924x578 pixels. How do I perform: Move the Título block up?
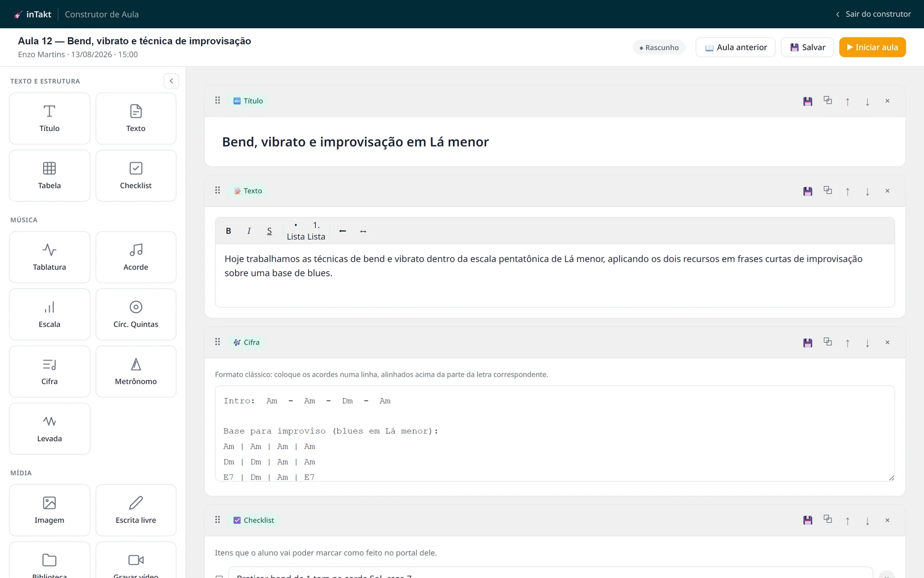click(x=848, y=101)
